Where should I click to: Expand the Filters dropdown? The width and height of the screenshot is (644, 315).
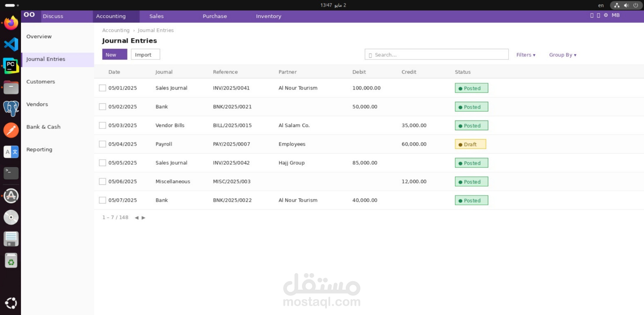pos(526,55)
